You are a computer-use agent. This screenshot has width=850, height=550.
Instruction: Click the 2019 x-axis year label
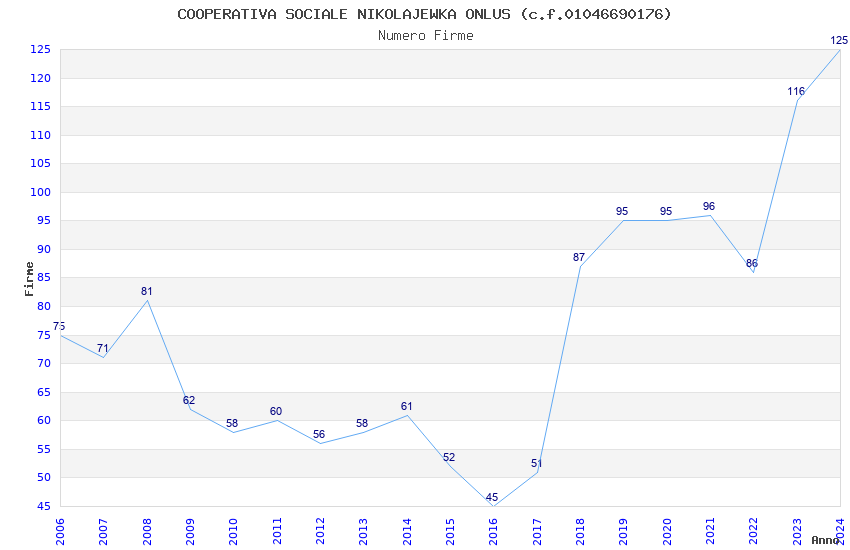click(623, 532)
